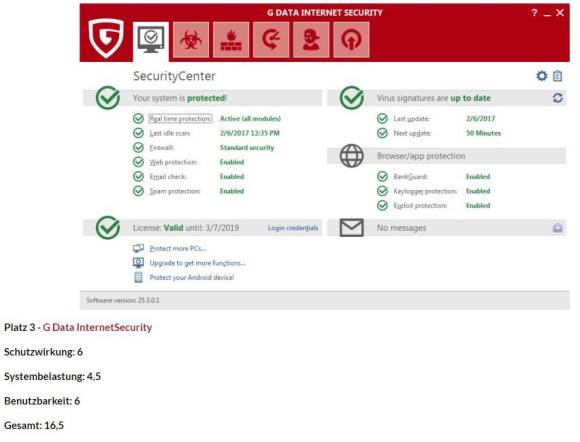Open Last update label
Viewport: 580px width, 442px height.
[x=411, y=119]
